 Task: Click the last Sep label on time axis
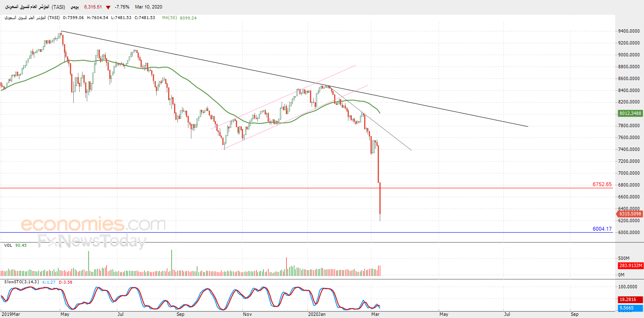click(574, 314)
